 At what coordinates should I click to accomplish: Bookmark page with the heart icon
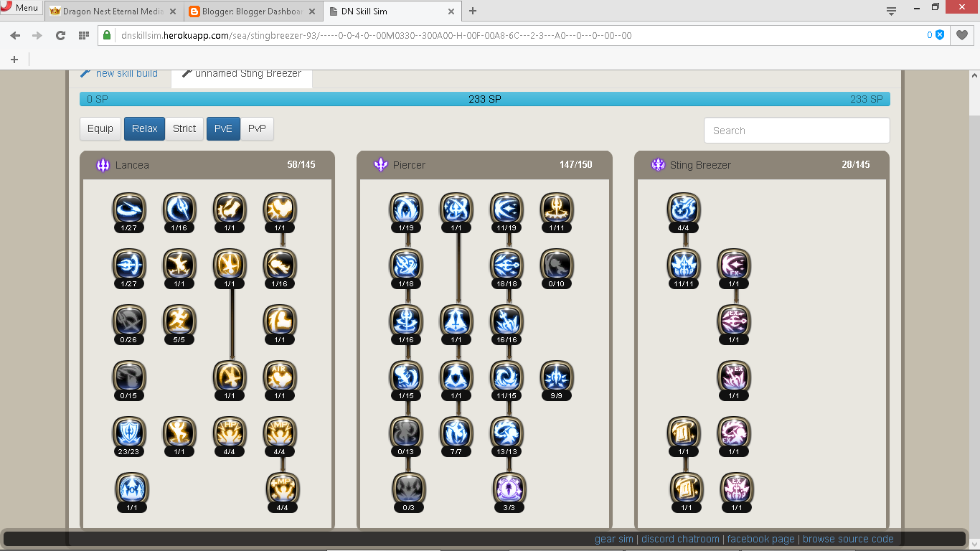click(962, 35)
